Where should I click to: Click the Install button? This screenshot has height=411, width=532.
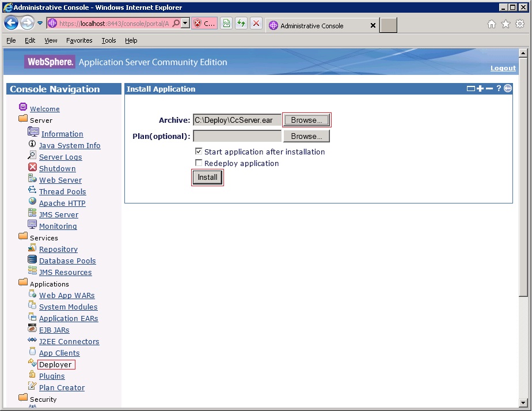click(207, 178)
